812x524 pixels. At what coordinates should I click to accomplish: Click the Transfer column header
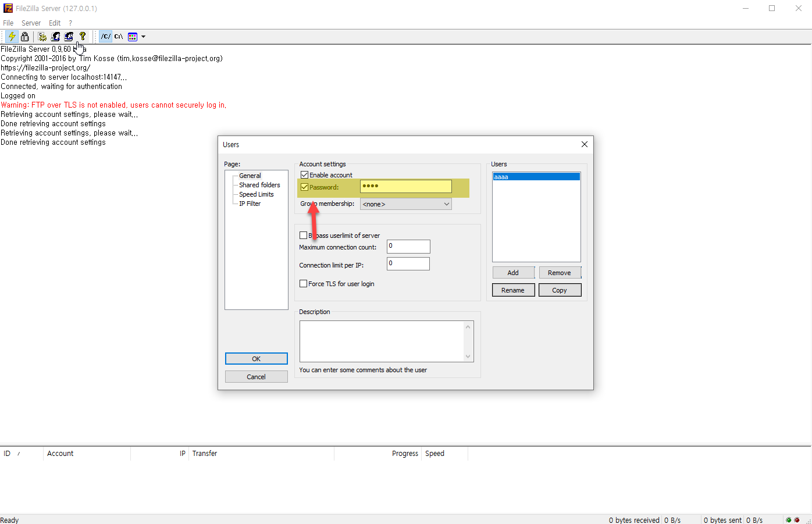click(261, 454)
